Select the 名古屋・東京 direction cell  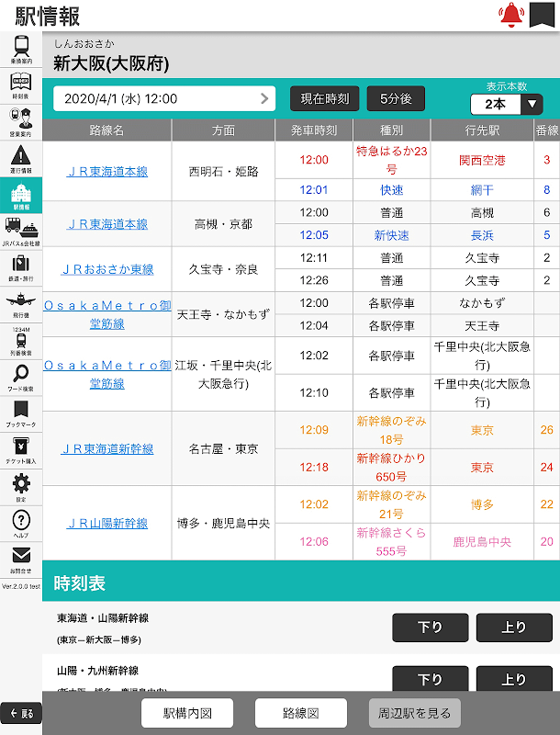point(223,449)
